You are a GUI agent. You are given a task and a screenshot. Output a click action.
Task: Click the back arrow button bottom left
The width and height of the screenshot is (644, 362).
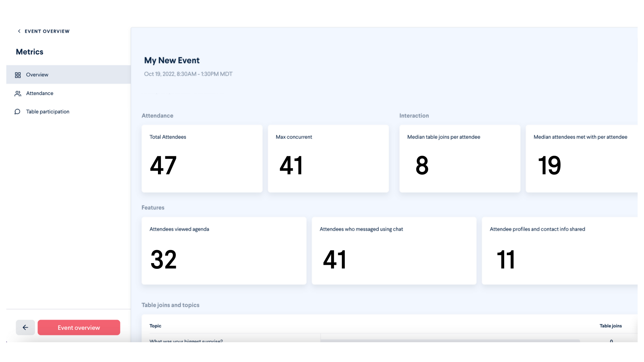pyautogui.click(x=25, y=327)
